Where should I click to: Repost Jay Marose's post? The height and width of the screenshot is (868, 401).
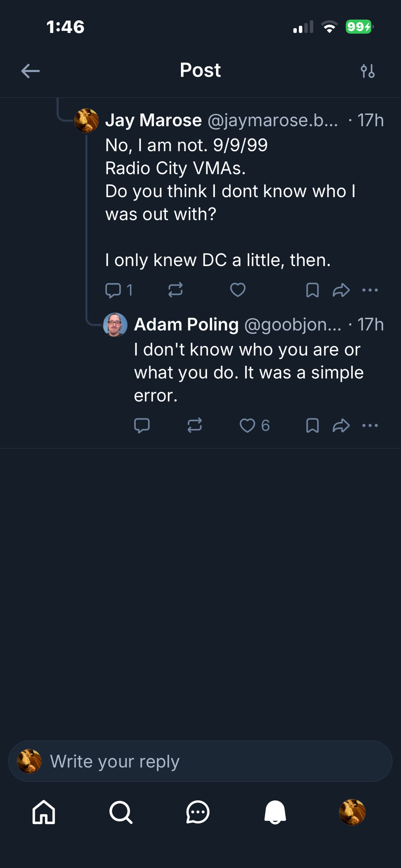tap(175, 290)
